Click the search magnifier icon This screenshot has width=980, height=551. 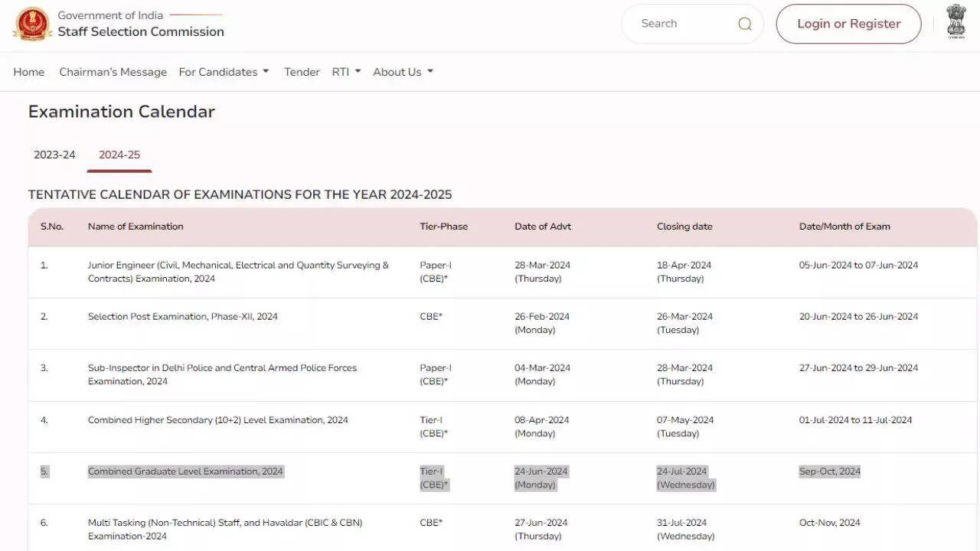pos(744,24)
